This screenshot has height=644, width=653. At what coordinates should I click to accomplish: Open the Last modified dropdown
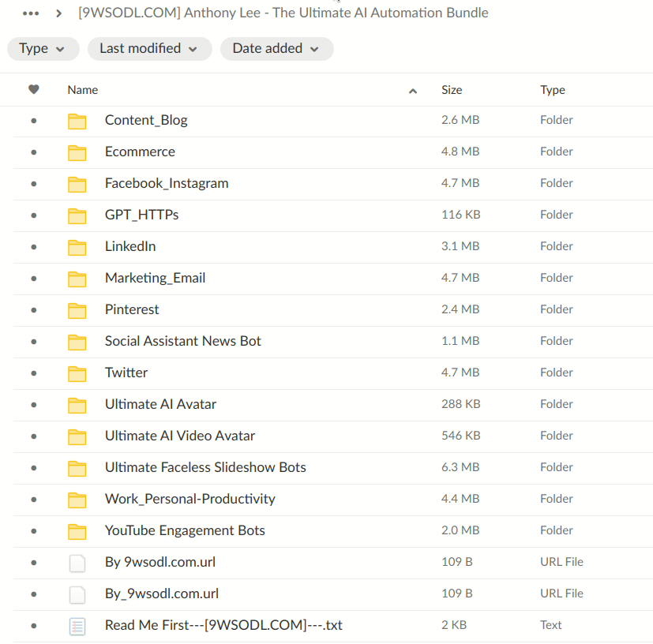(x=149, y=48)
